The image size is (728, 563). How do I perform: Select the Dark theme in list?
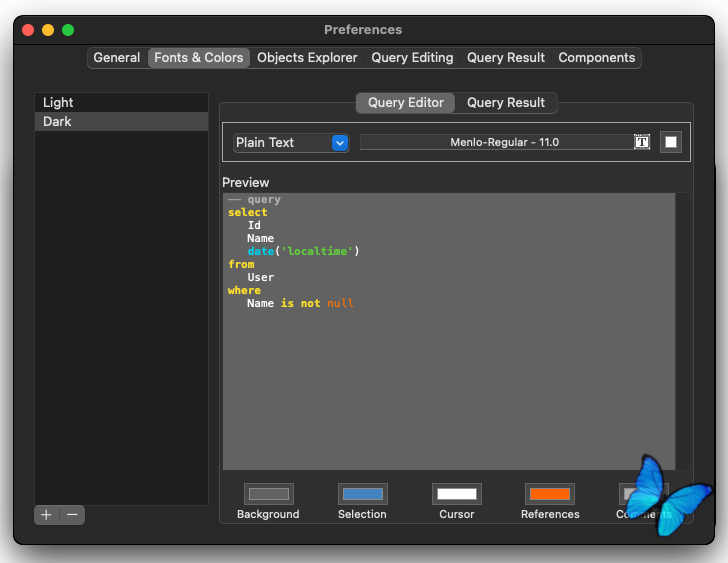[x=121, y=122]
